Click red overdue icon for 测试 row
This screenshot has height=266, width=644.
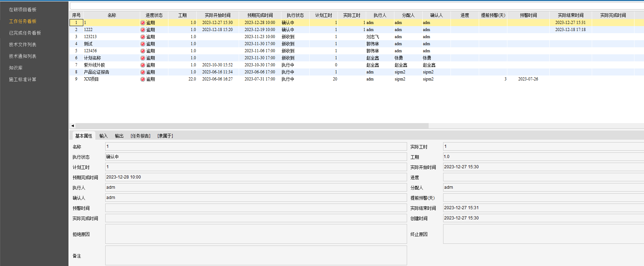143,44
